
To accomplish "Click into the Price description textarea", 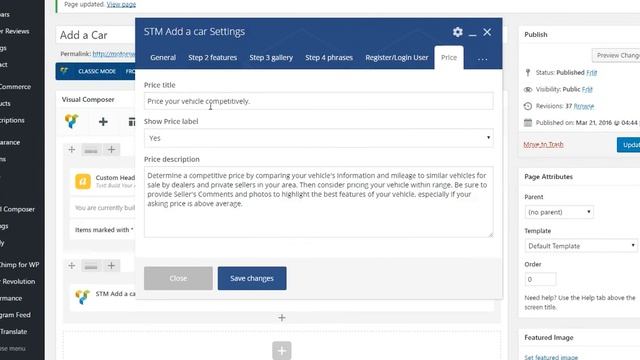I will [318, 202].
